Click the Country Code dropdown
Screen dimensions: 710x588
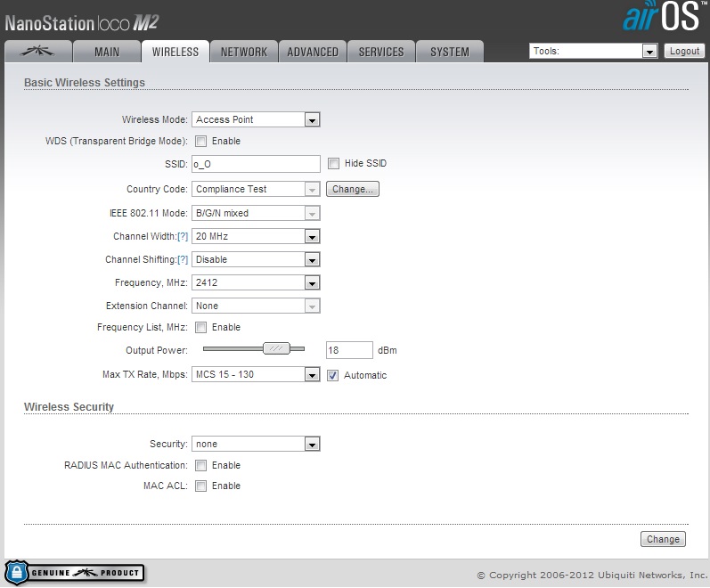[x=256, y=189]
